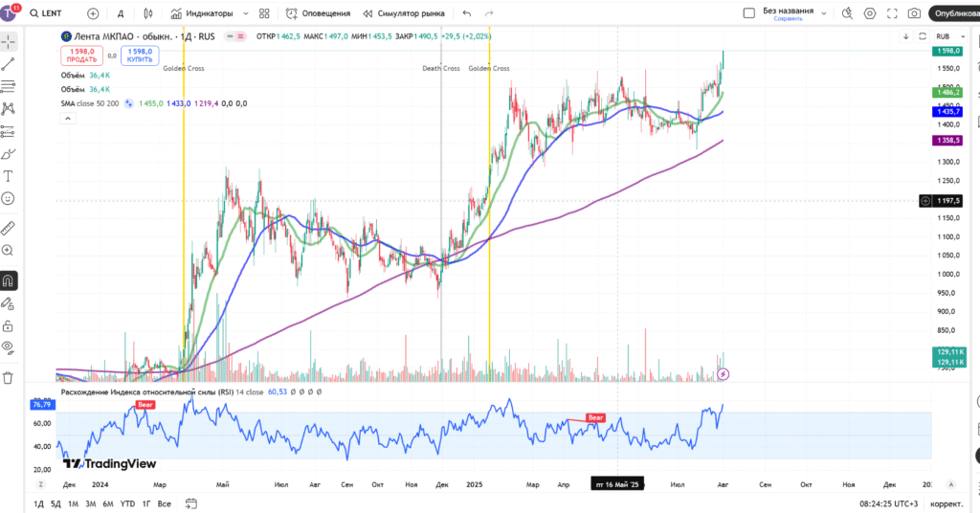Create an alert with Оповещения
The height and width of the screenshot is (513, 980).
click(x=318, y=13)
